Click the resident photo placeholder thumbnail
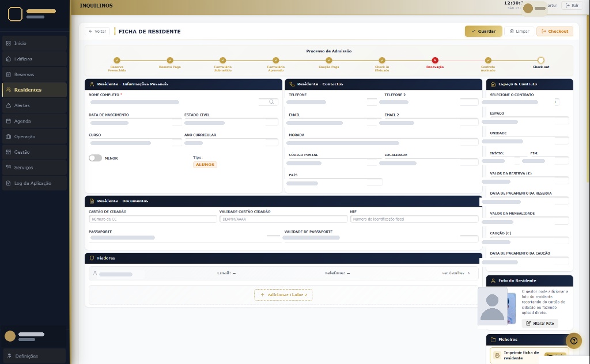This screenshot has height=364, width=590. (x=492, y=306)
